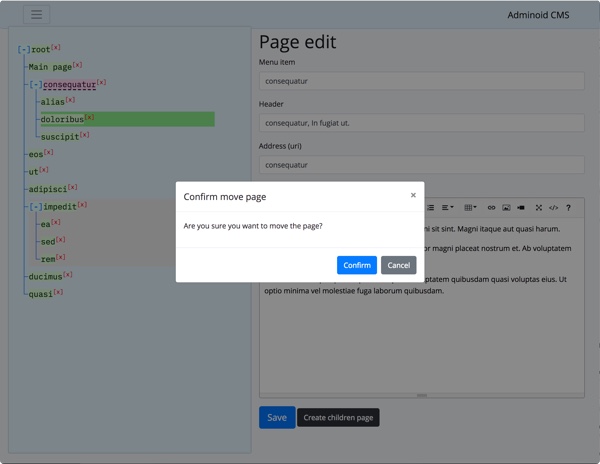Toggle fullscreen mode in the editor toolbar
The height and width of the screenshot is (464, 600).
pyautogui.click(x=539, y=208)
